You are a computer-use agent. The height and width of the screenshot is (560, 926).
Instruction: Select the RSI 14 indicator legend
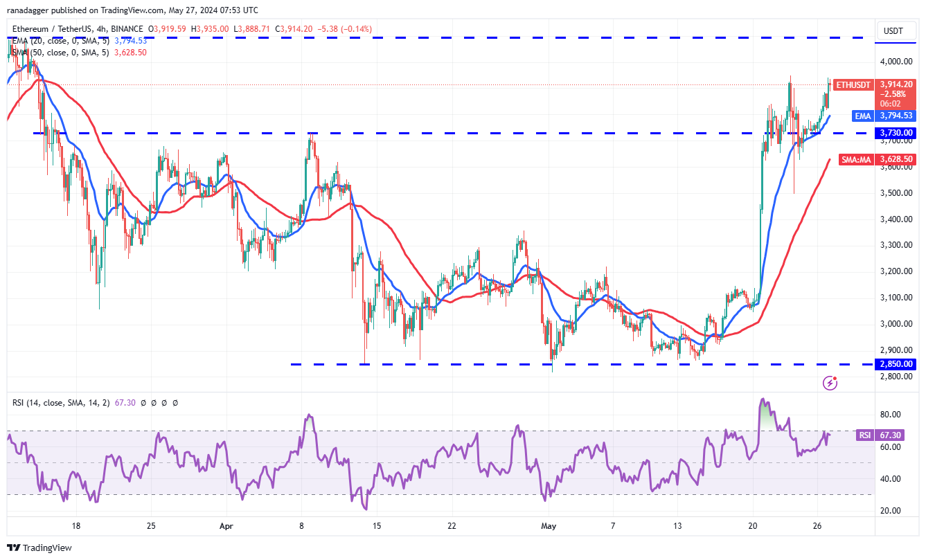point(93,403)
